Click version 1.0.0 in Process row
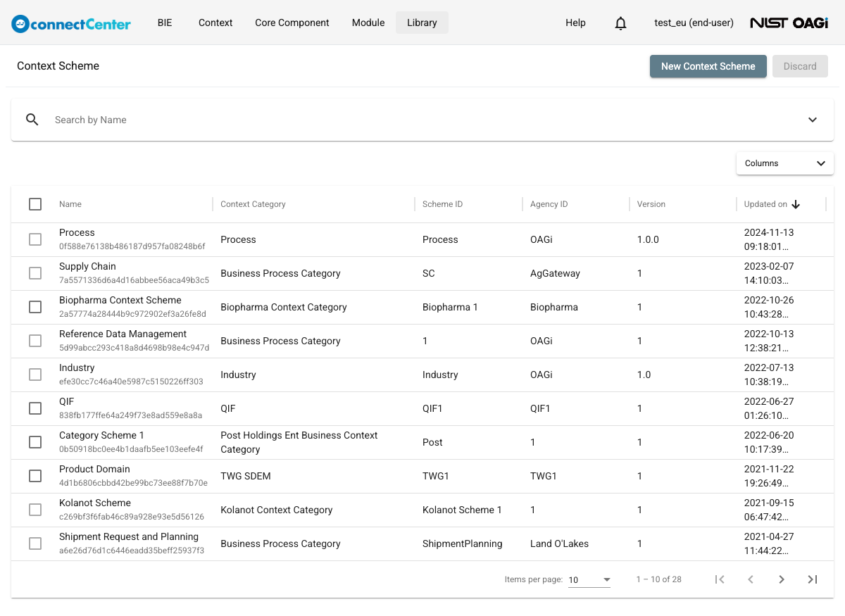 pyautogui.click(x=648, y=239)
